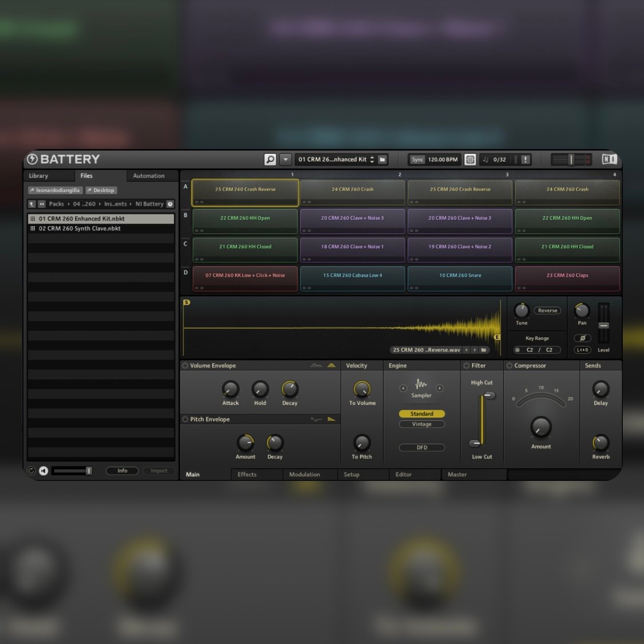Toggle the Reverse button

coord(547,310)
